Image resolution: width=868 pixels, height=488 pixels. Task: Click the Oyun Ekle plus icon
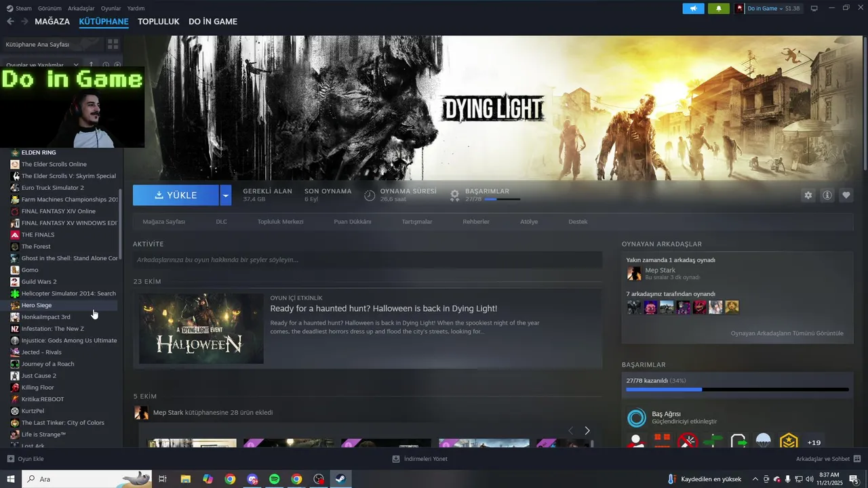(10, 459)
